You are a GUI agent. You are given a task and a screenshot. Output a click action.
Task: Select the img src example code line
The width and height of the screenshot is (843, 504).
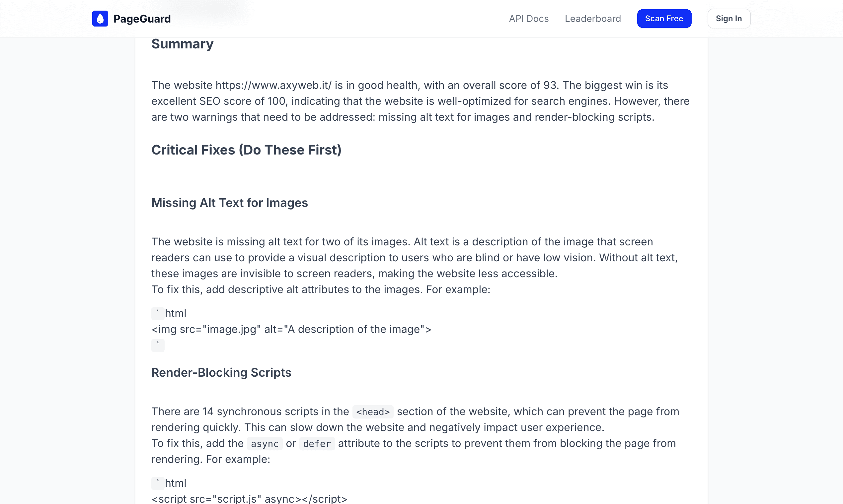coord(291,329)
